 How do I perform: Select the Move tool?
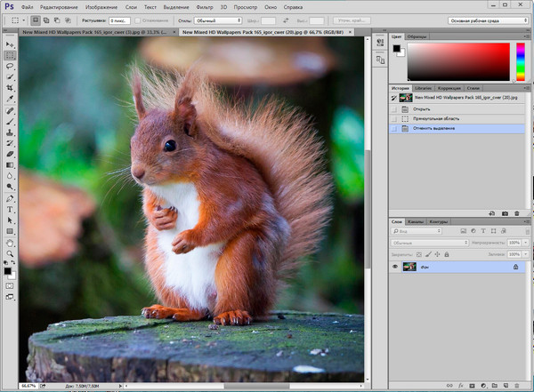tap(10, 44)
